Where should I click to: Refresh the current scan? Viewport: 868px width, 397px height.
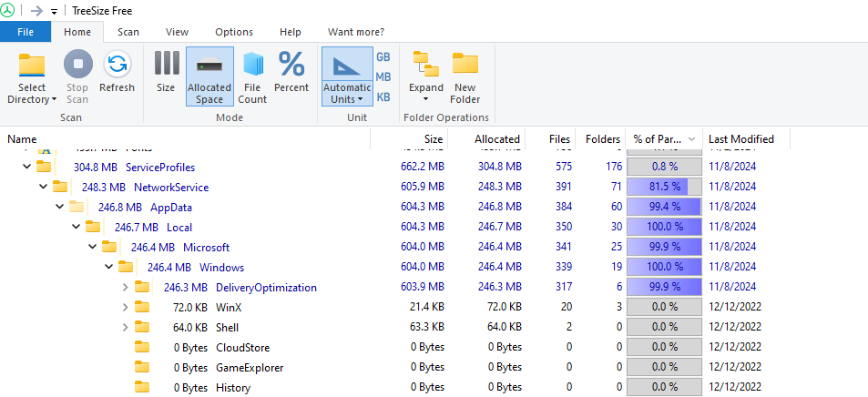pos(117,72)
